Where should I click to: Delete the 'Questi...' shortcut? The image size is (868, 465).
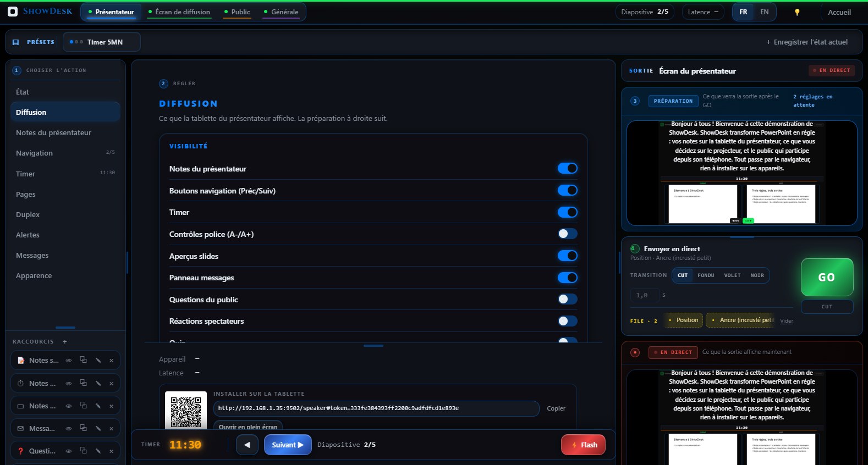[x=111, y=451]
